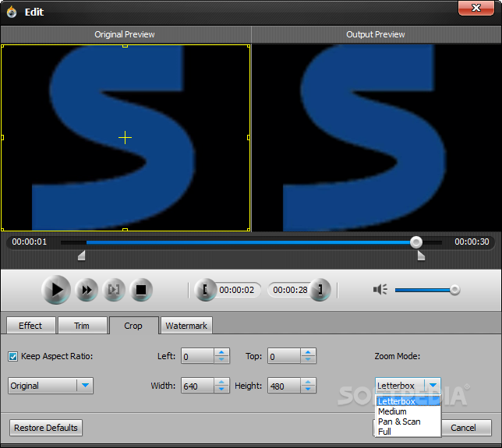The width and height of the screenshot is (502, 448).
Task: Click the Width value field
Action: pyautogui.click(x=197, y=386)
